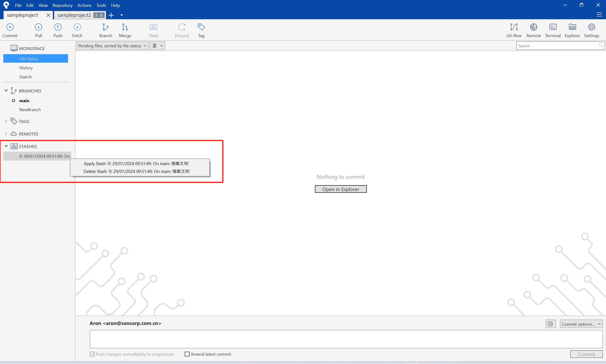The image size is (606, 364).
Task: Check Amend latest commit checkbox
Action: (x=187, y=354)
